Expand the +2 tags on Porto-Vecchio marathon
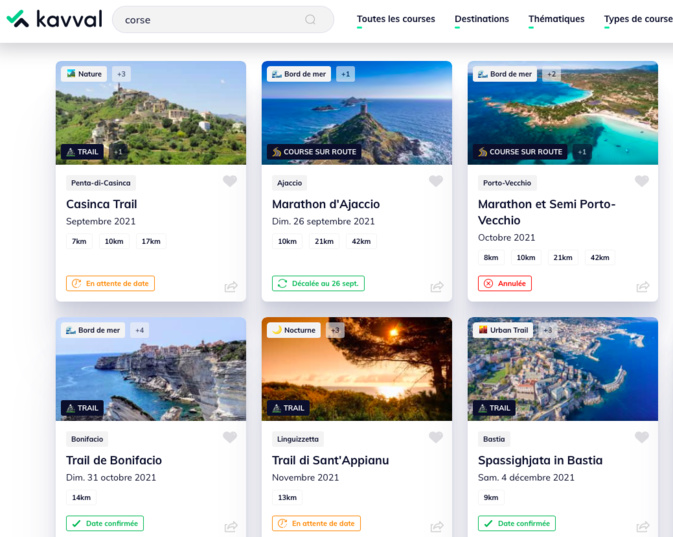The image size is (673, 537). coord(551,74)
